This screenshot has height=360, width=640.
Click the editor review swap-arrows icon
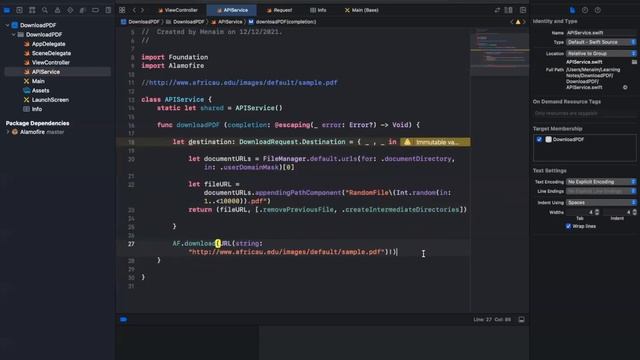pos(497,10)
